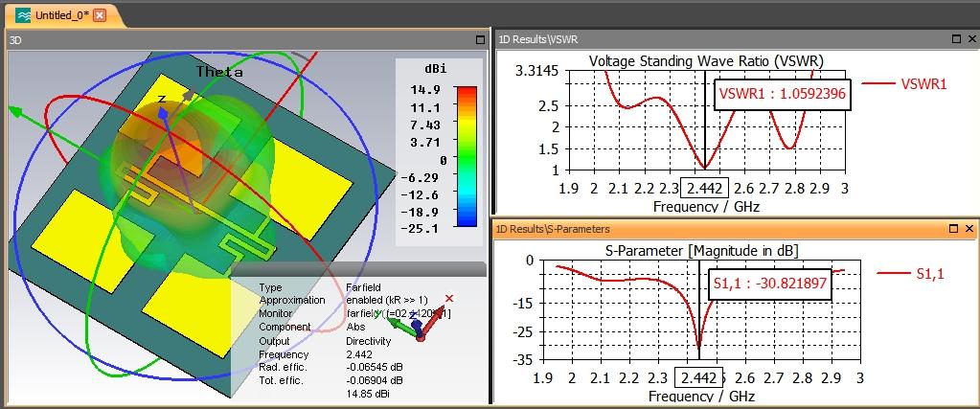Select the S1,1 legend entry
Screen dimensions: 980x409
coord(911,273)
